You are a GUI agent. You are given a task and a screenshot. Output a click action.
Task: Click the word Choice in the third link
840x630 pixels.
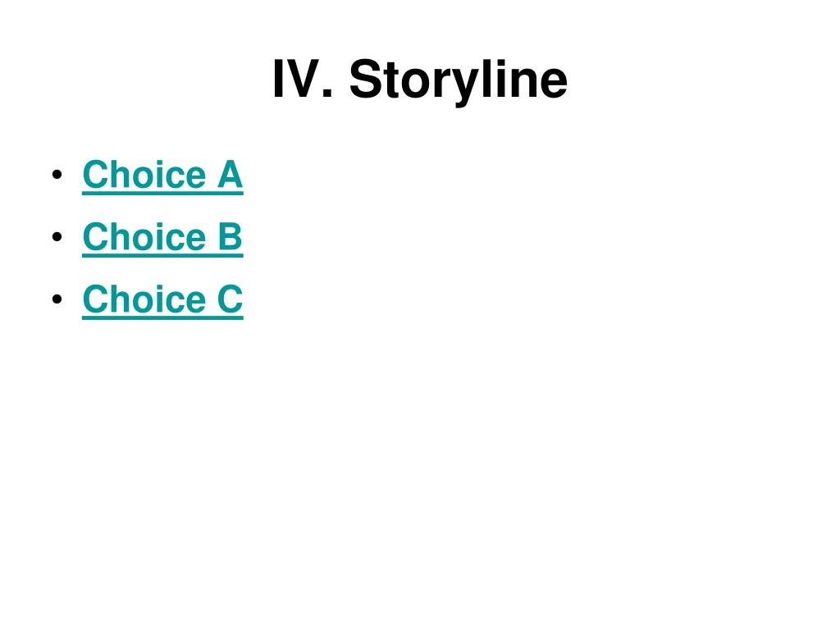pos(144,299)
